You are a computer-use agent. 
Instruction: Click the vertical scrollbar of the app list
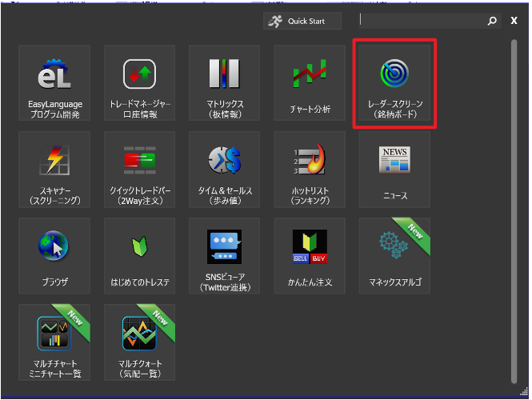(x=514, y=212)
